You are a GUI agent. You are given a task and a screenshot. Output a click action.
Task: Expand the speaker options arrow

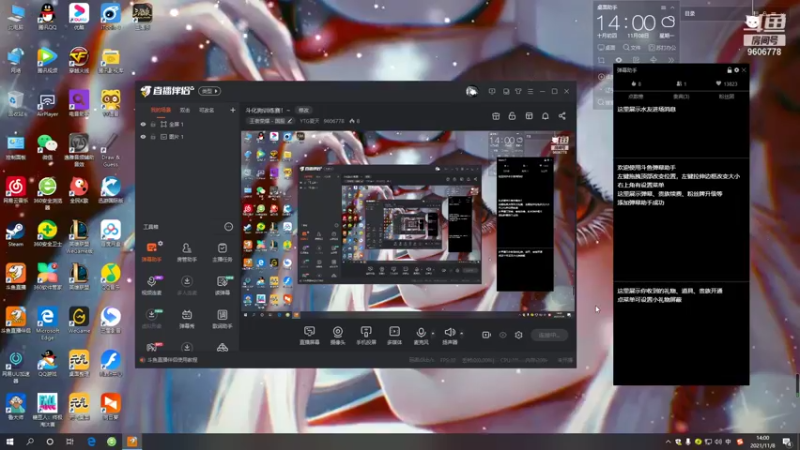click(462, 334)
